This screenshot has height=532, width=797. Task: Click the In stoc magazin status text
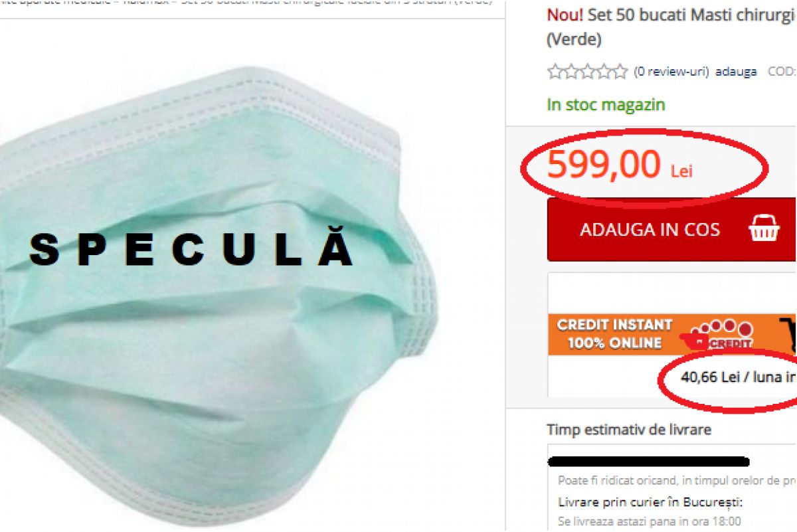coord(606,105)
